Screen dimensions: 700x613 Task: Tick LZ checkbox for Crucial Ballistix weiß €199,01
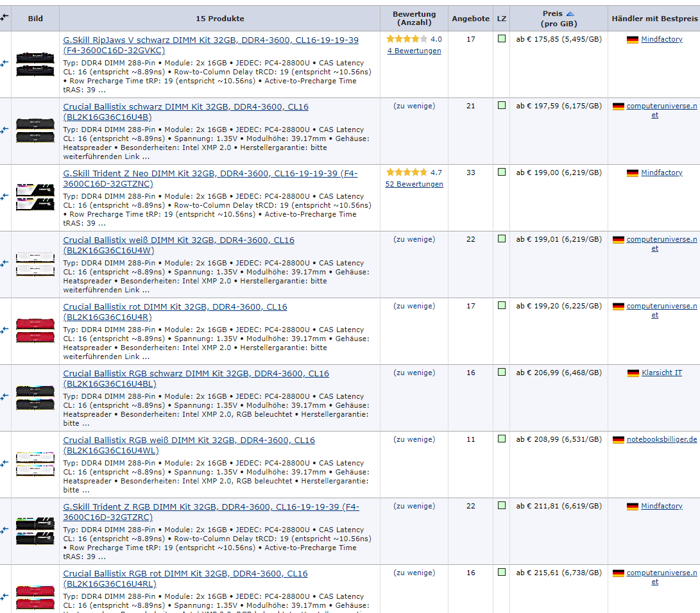[x=502, y=239]
